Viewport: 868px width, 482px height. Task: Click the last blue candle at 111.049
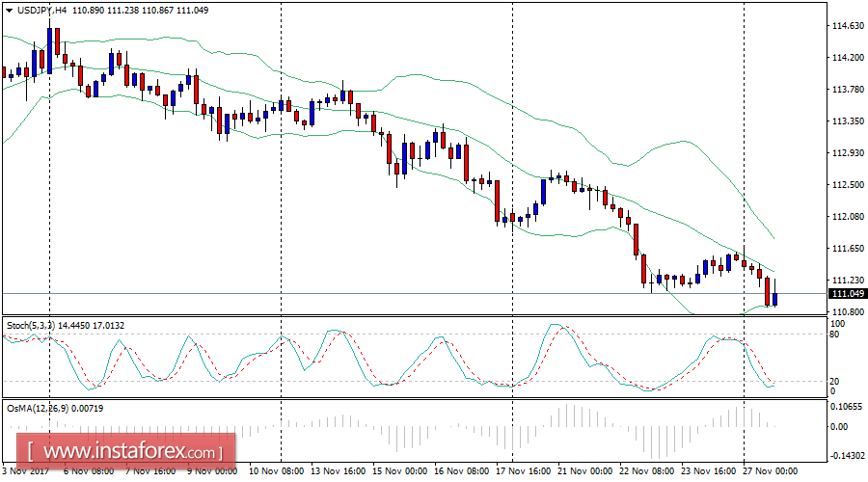(x=775, y=300)
